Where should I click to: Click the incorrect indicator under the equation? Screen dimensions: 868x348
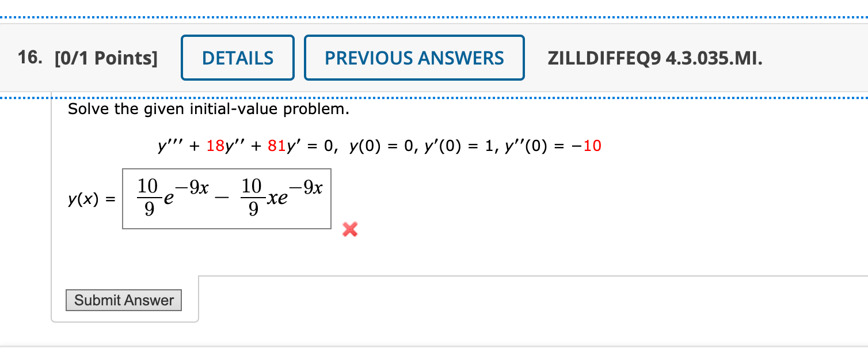tap(349, 230)
